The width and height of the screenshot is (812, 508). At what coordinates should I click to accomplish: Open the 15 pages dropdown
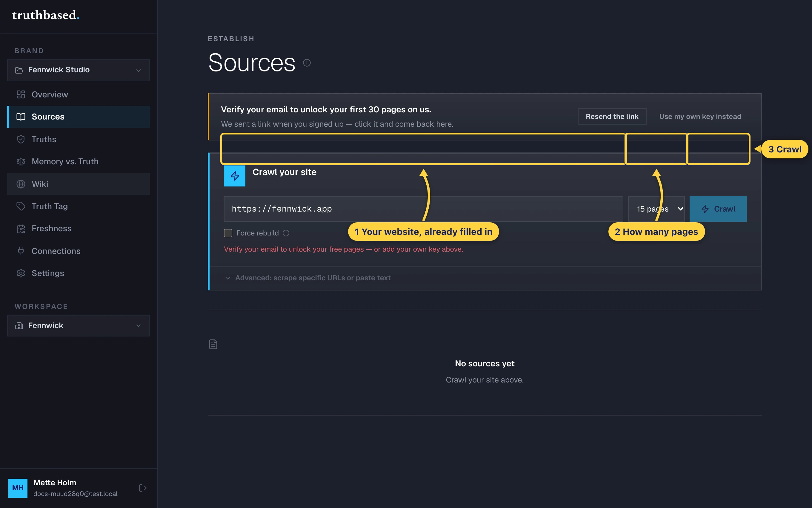click(656, 209)
